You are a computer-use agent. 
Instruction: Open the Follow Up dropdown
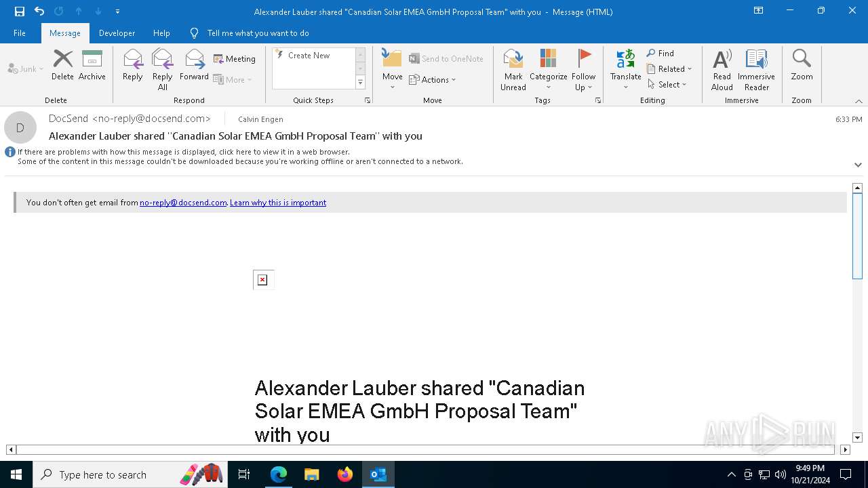tap(583, 69)
